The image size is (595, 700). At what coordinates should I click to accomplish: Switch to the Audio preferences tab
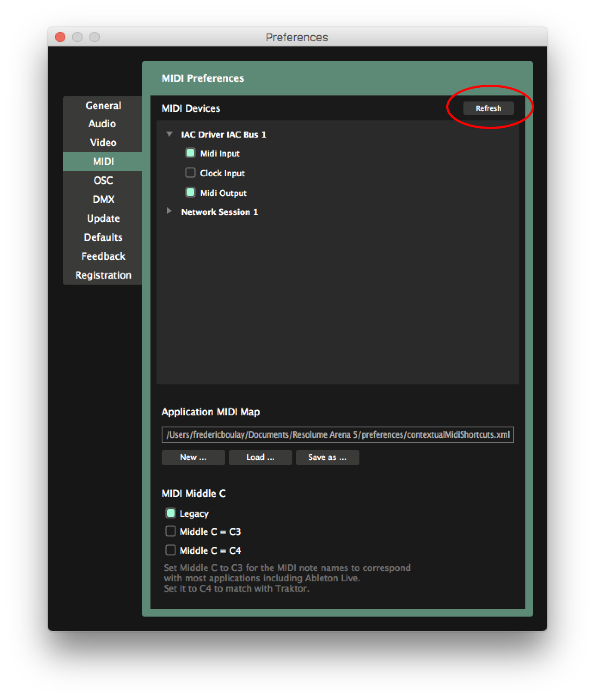click(x=102, y=124)
